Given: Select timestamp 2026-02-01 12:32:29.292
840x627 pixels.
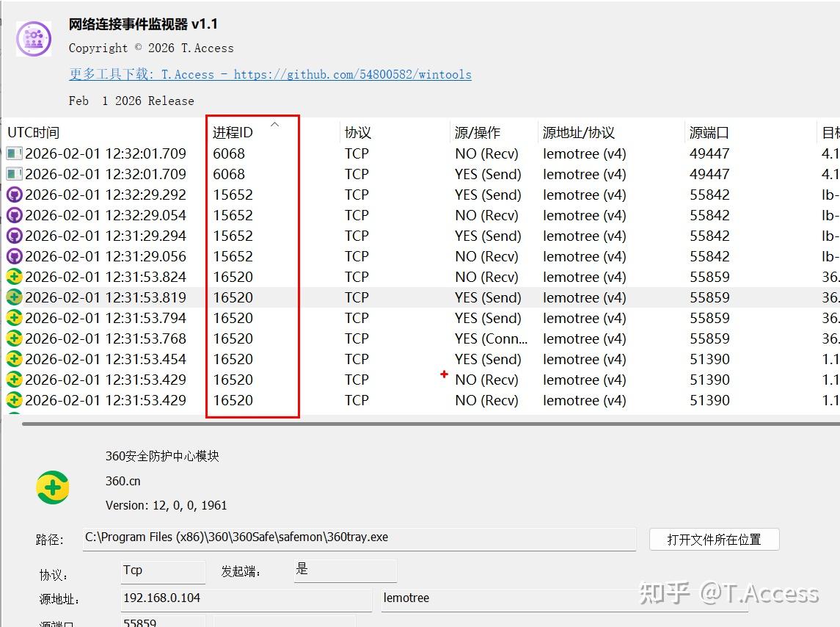Looking at the screenshot, I should [x=106, y=195].
